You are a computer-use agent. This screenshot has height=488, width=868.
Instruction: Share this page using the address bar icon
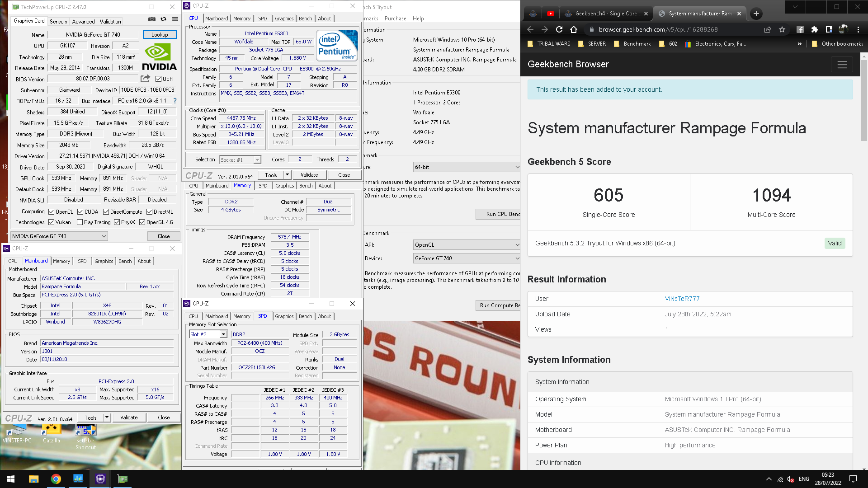[768, 29]
